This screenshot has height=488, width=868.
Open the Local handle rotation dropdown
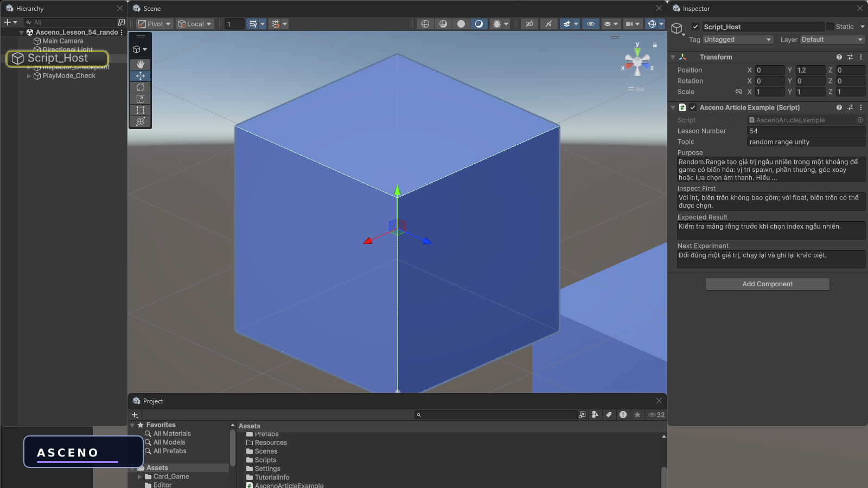[195, 24]
